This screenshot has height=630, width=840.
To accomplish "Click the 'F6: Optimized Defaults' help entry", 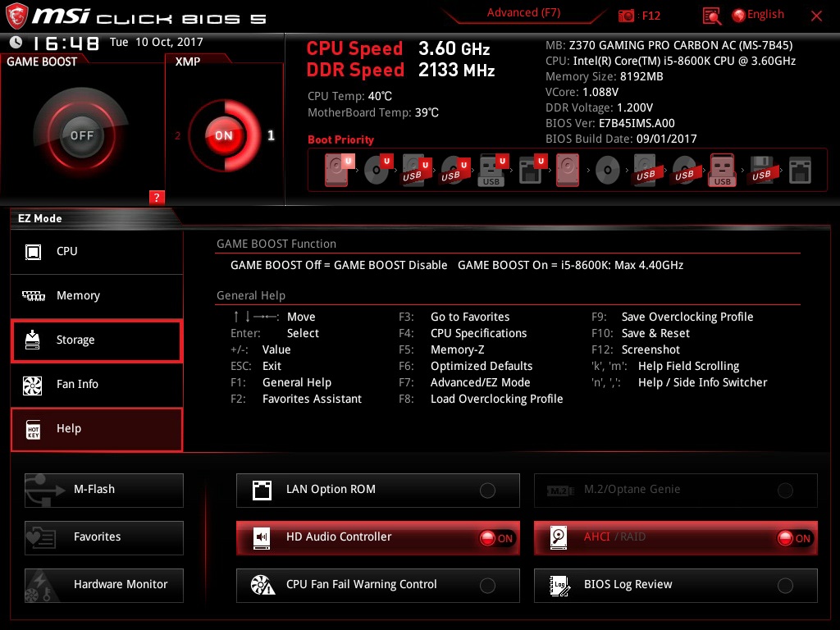I will tap(466, 366).
